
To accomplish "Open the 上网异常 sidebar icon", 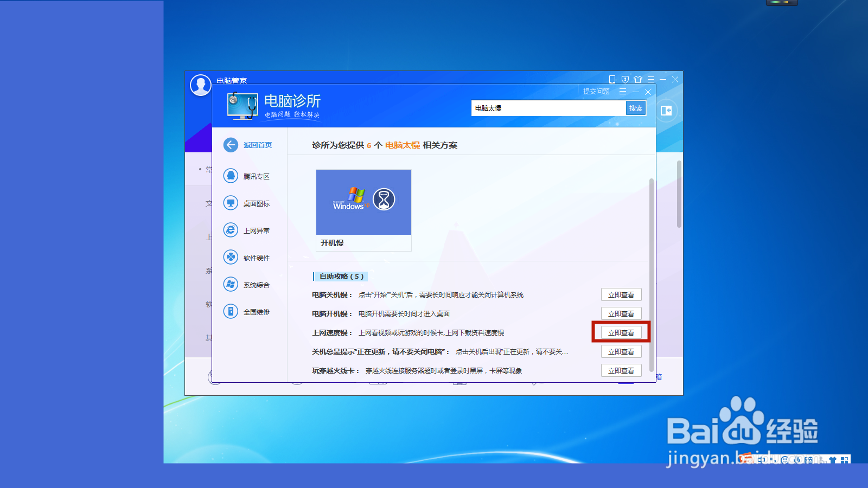I will click(231, 230).
